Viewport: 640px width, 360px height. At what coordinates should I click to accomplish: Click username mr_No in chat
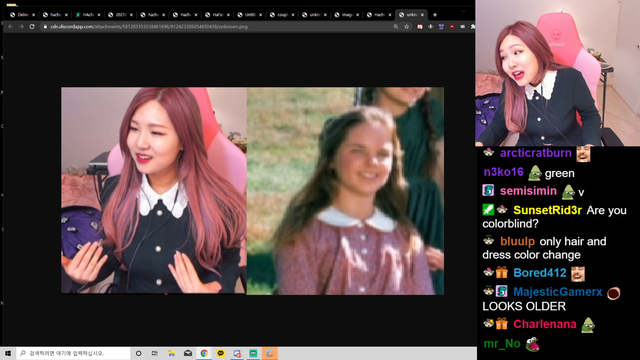click(x=502, y=344)
